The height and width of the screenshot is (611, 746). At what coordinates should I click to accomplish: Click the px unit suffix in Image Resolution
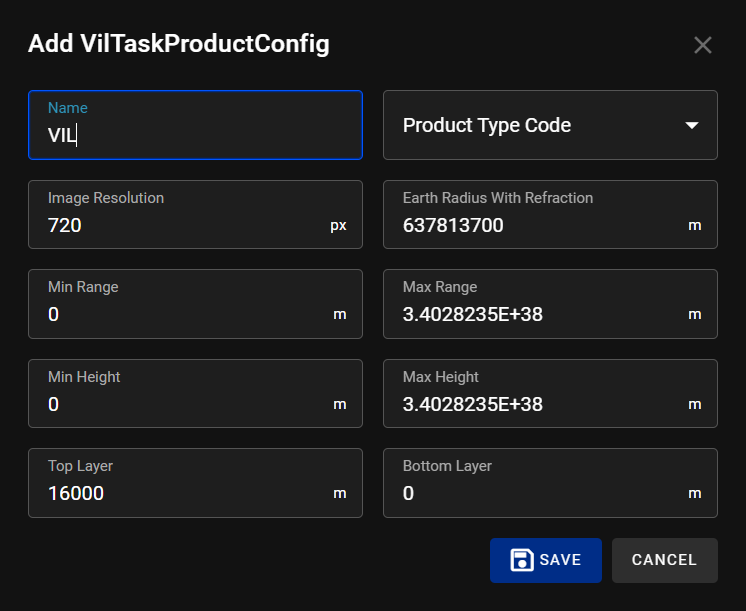[x=338, y=226]
